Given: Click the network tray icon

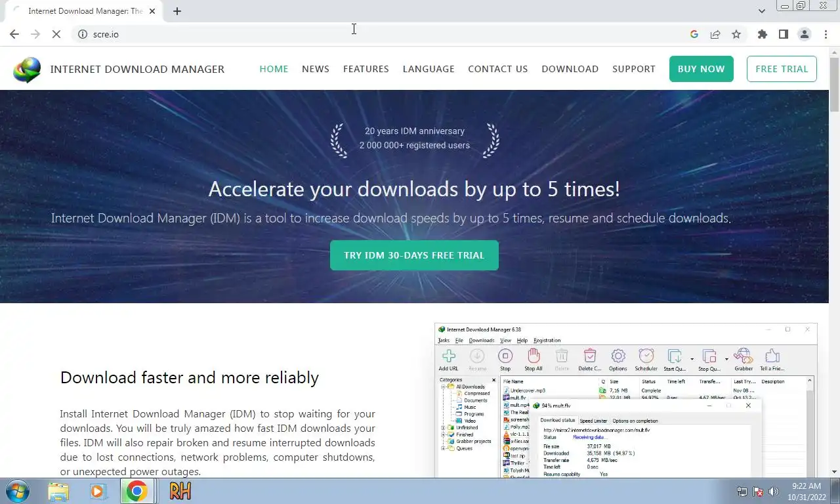Looking at the screenshot, I should pyautogui.click(x=742, y=492).
